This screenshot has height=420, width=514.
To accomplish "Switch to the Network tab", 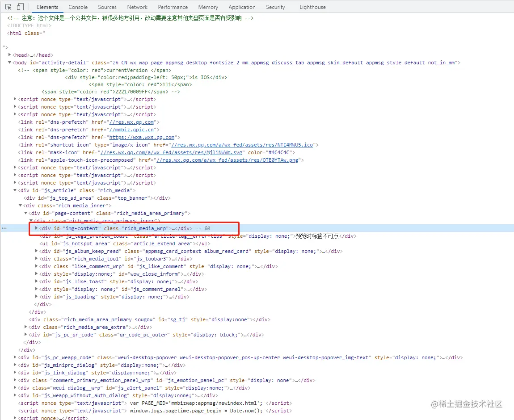I will (137, 7).
